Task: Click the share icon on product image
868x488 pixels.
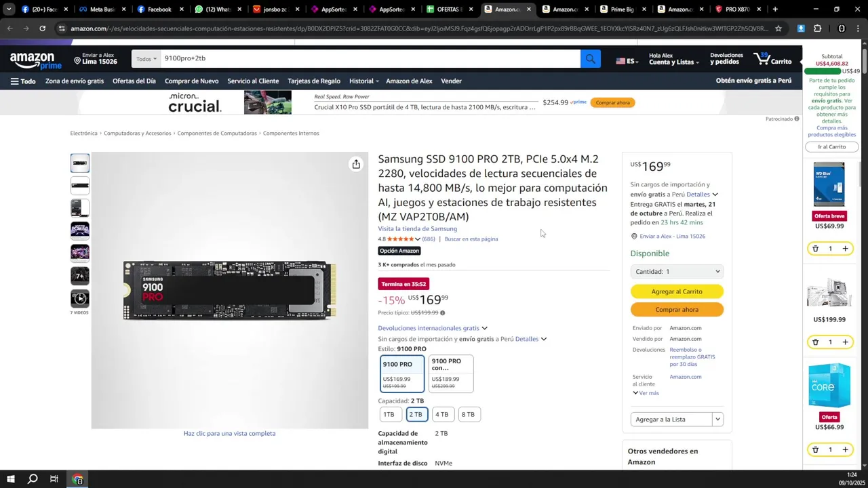Action: 356,164
